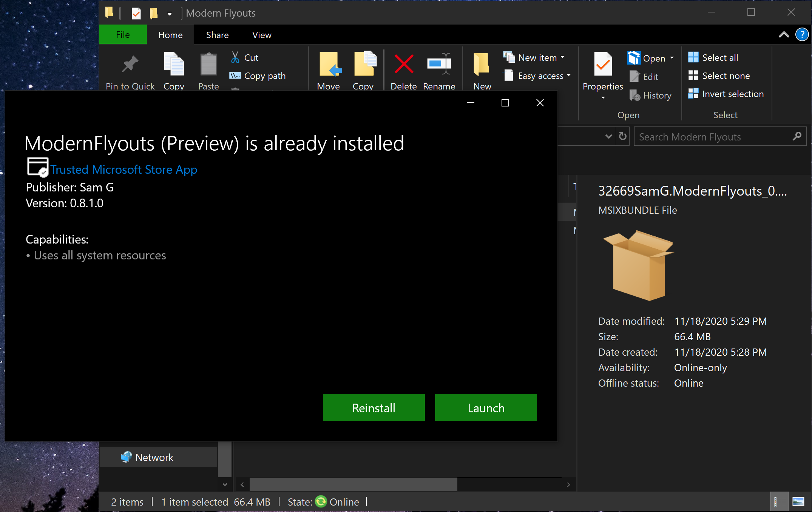Click the Select none icon

click(x=693, y=76)
